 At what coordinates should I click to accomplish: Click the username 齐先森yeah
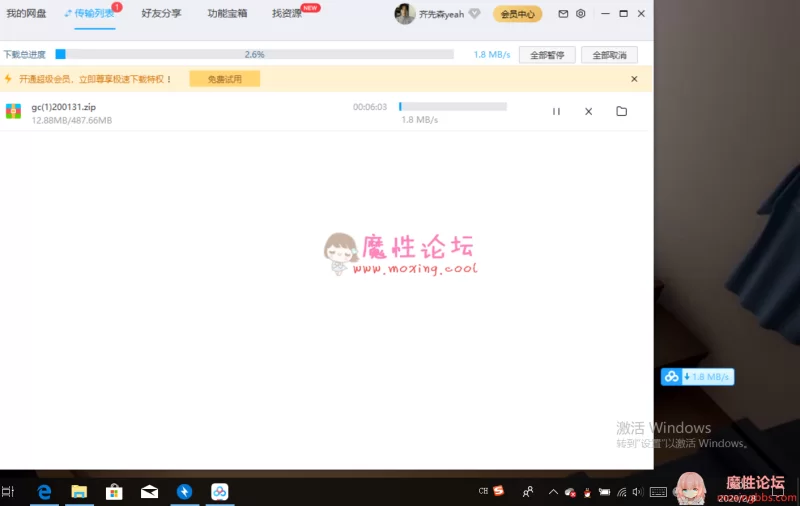click(x=441, y=14)
